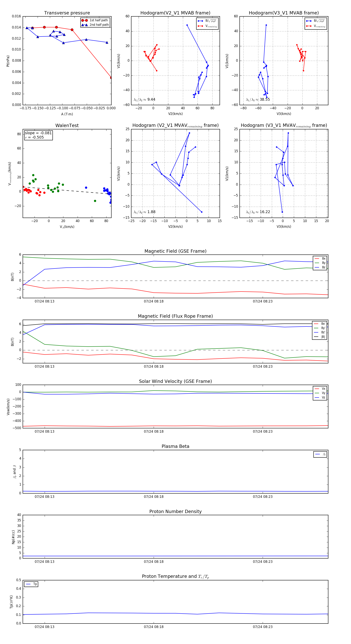Click the 'Solar Wind Velocity (GSE Frame)' title

(175, 382)
